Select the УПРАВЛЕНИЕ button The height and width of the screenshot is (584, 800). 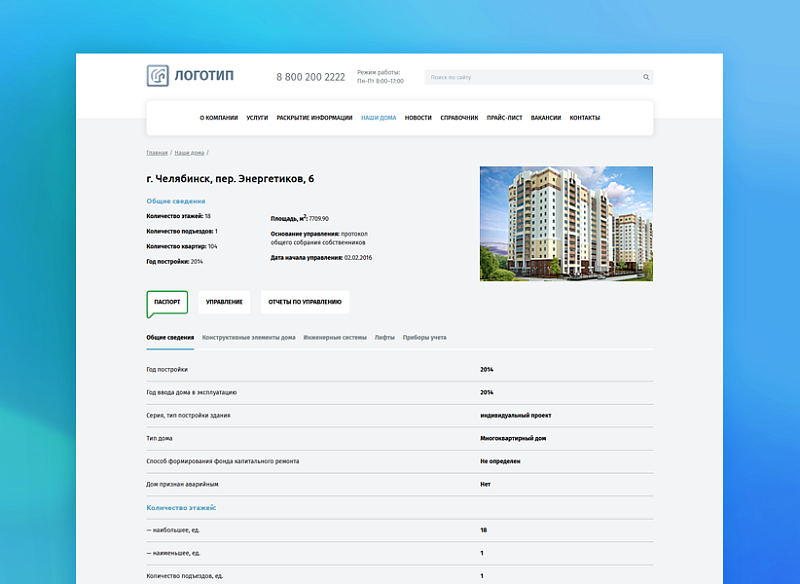[x=224, y=302]
